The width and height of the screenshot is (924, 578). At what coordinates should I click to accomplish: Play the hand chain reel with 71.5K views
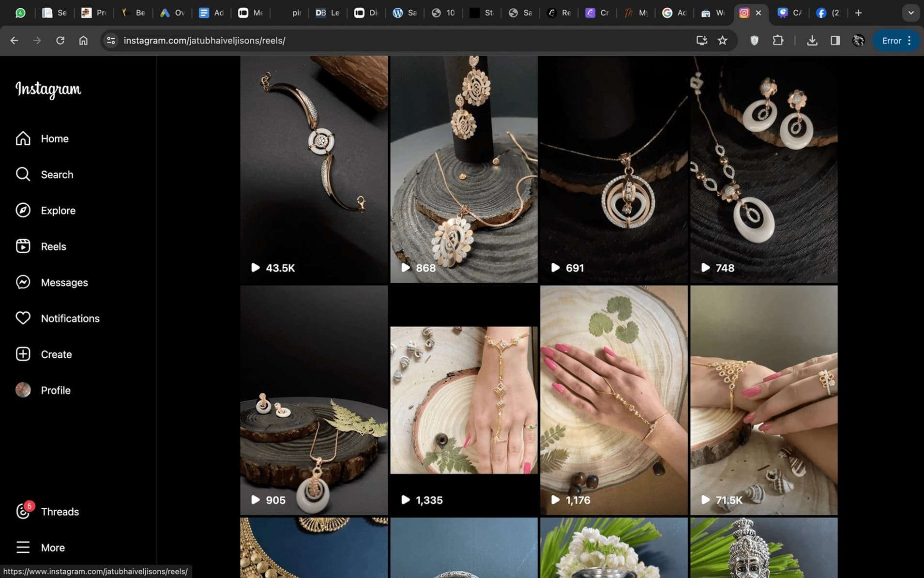click(x=763, y=400)
